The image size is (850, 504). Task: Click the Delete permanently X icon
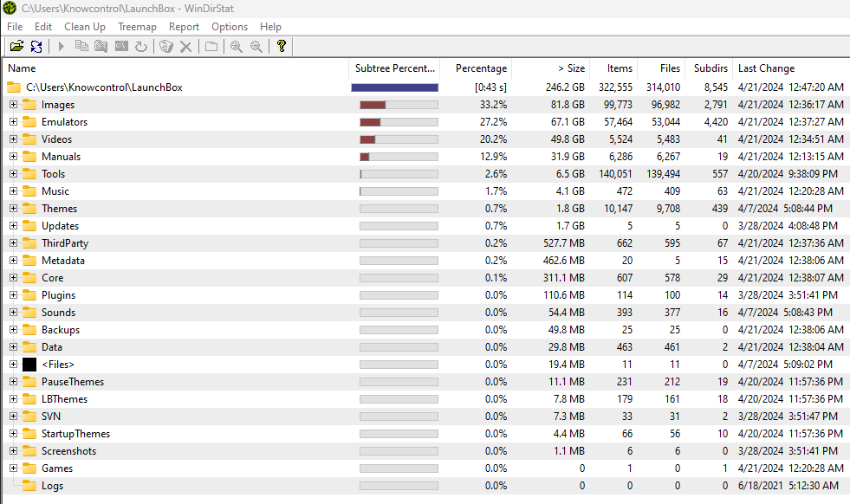tap(186, 47)
